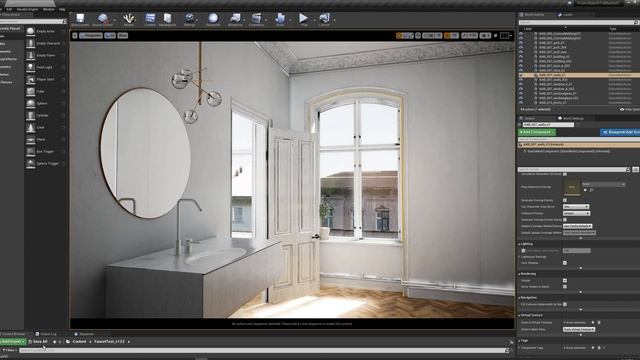This screenshot has height=360, width=640.
Task: Click the Perspective viewport button
Action: [91, 36]
